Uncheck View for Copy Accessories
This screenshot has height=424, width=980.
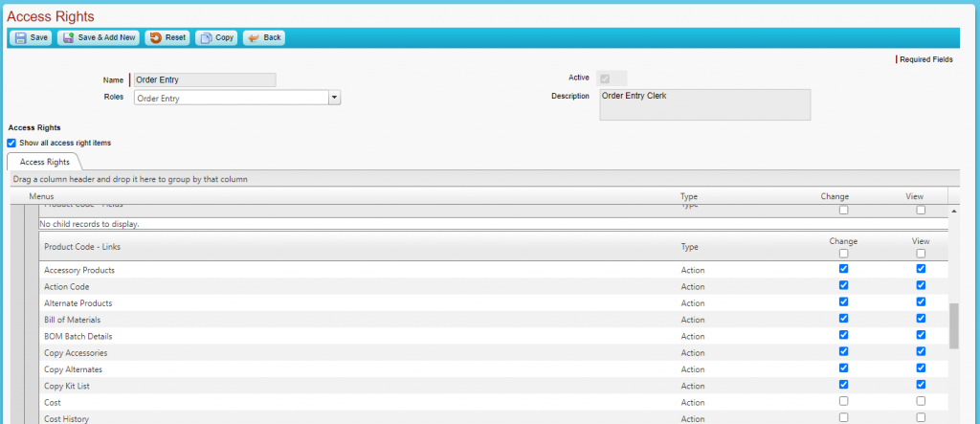click(x=921, y=351)
